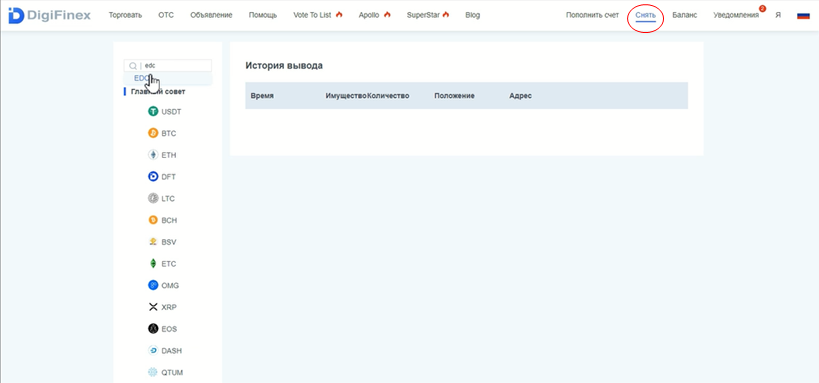The height and width of the screenshot is (383, 819).
Task: Open the Торговать menu
Action: [125, 15]
